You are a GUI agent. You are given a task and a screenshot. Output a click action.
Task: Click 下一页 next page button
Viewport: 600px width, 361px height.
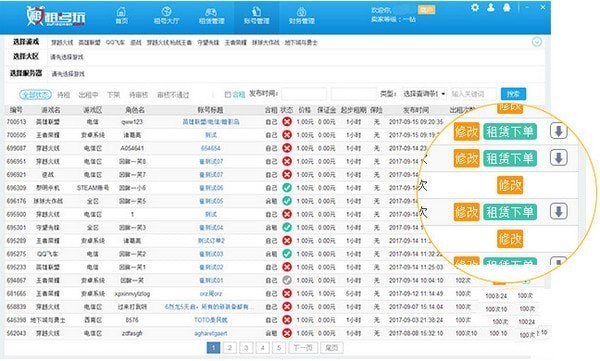pos(303,348)
